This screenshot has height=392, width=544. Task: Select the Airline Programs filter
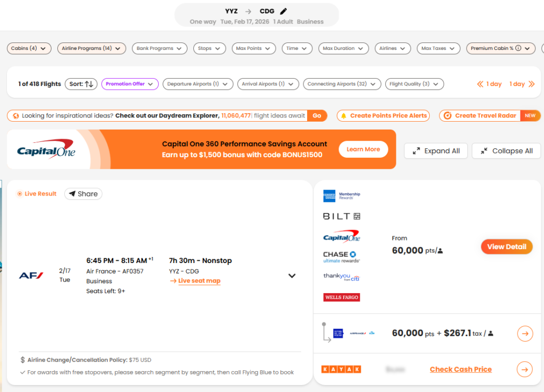point(91,48)
